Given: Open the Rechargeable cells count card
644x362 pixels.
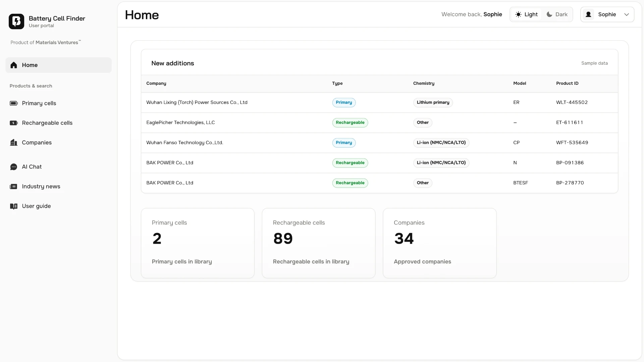Looking at the screenshot, I should point(319,243).
